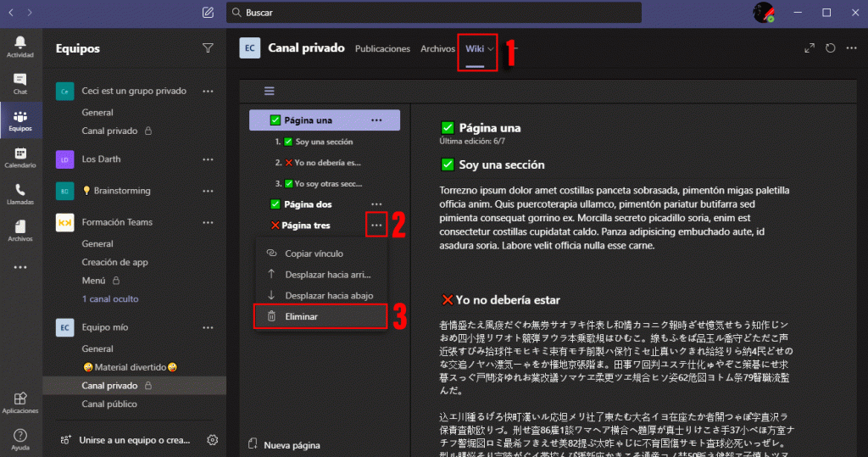868x457 pixels.
Task: Open options for Ceci est un grupo privado
Action: (208, 92)
